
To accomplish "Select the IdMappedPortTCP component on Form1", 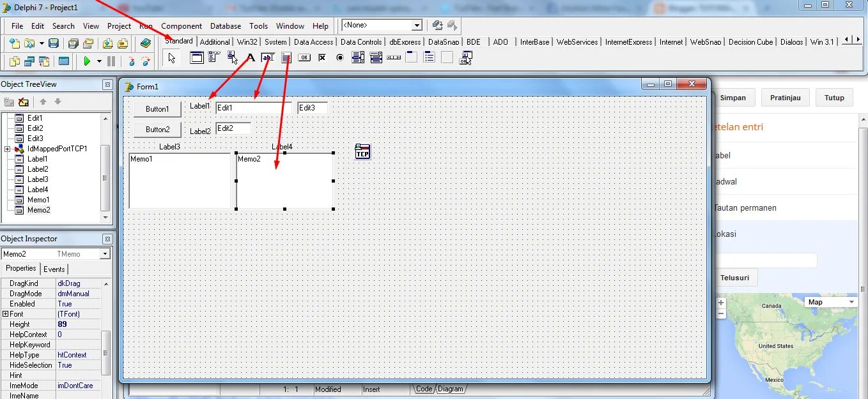I will click(x=362, y=151).
